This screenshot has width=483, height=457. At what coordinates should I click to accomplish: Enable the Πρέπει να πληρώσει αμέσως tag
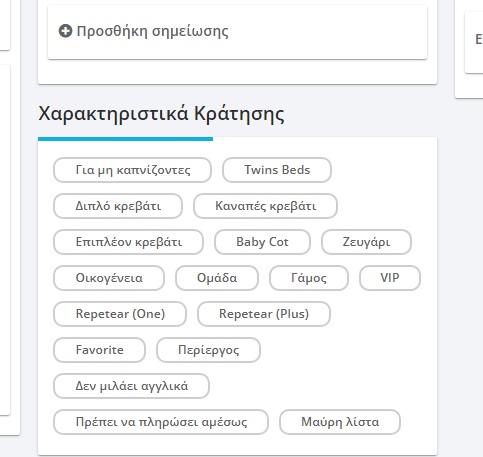[x=161, y=422]
